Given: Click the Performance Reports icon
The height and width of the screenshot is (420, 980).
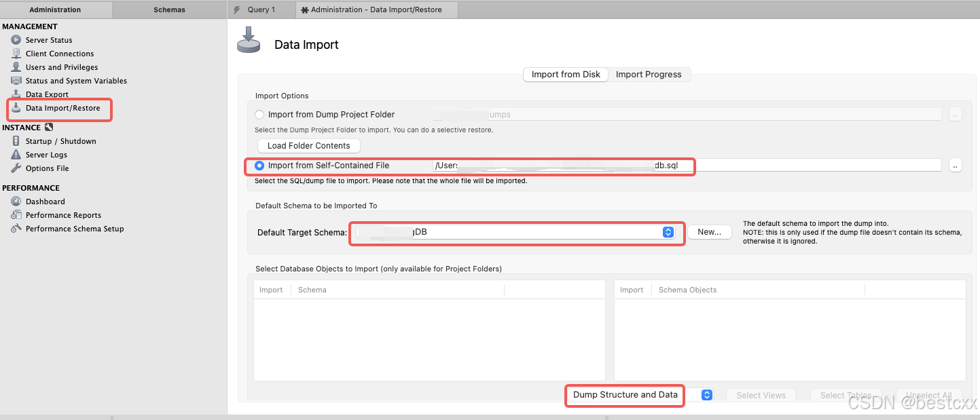Looking at the screenshot, I should (16, 215).
